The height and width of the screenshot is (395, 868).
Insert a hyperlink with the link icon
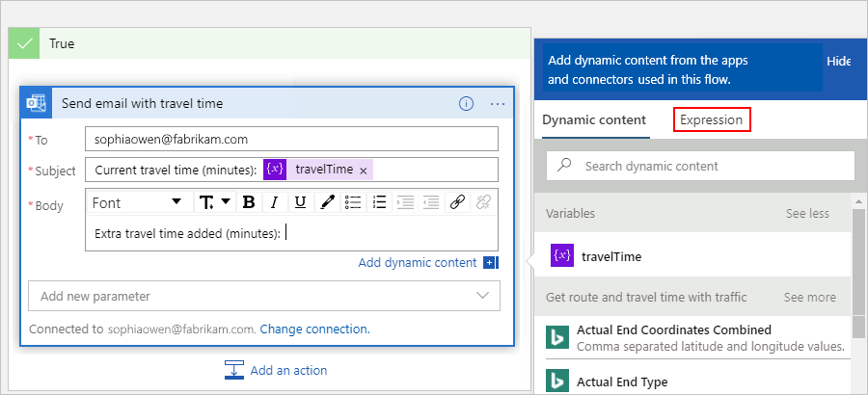457,203
